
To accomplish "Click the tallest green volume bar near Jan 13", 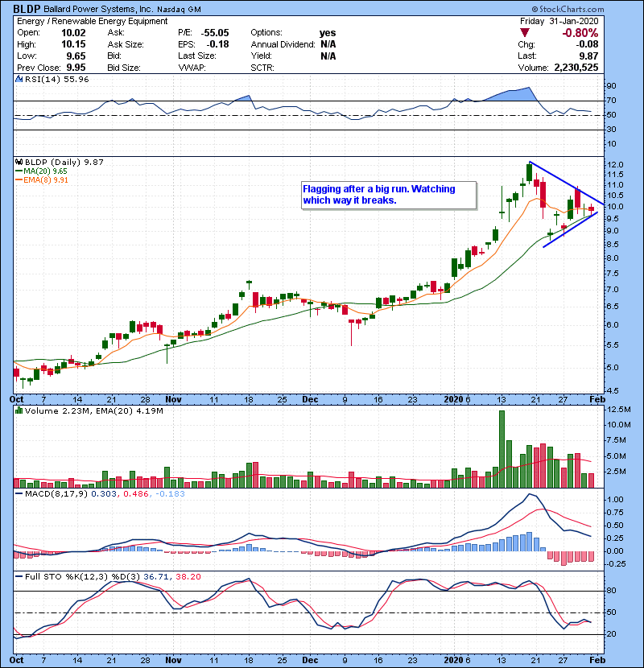I will pos(502,449).
